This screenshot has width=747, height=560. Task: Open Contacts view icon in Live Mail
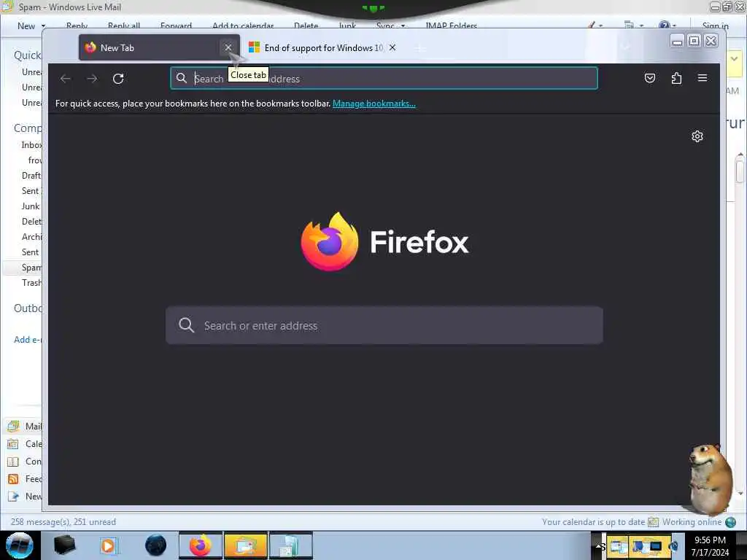point(13,462)
